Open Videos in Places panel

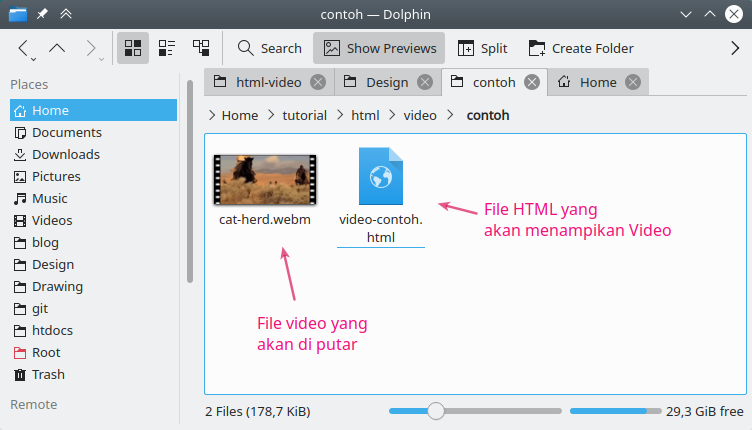[94, 221]
